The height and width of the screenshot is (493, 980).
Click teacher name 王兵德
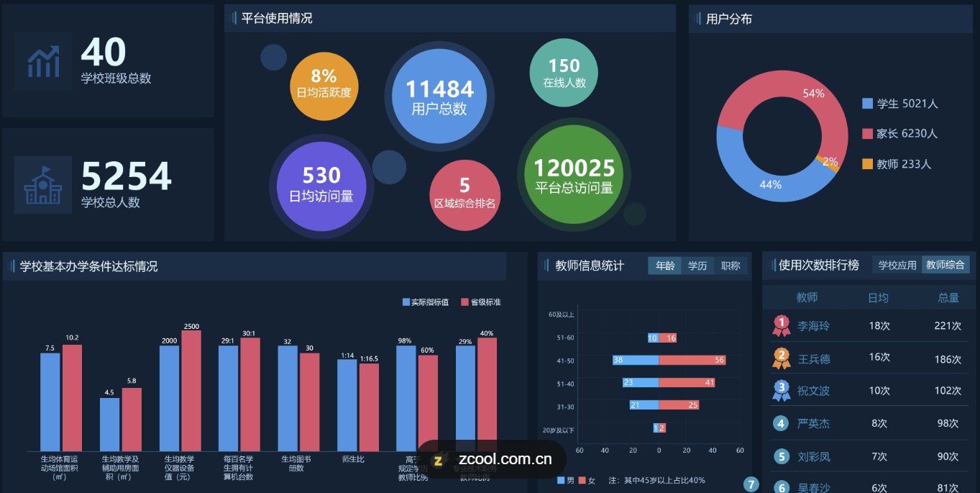tap(814, 358)
